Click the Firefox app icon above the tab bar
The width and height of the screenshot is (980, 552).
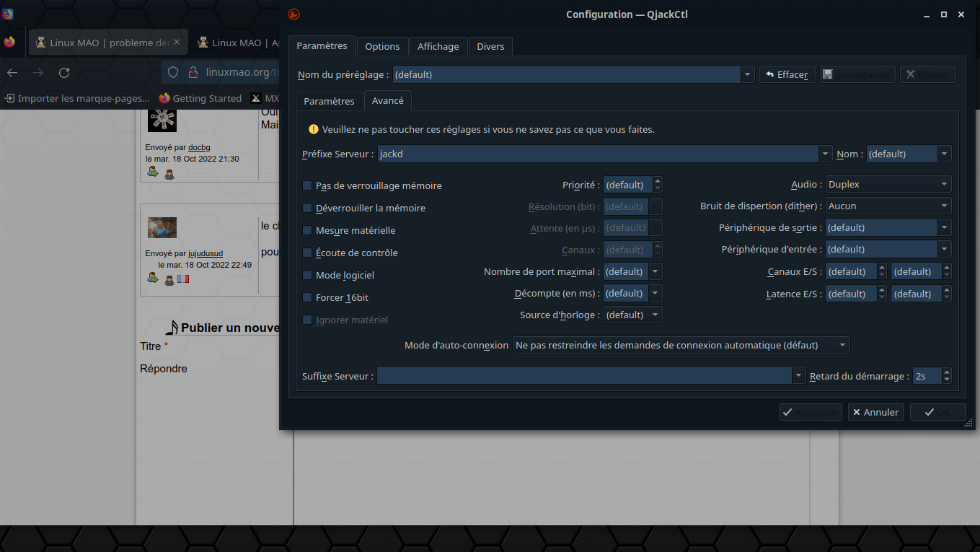[x=7, y=14]
